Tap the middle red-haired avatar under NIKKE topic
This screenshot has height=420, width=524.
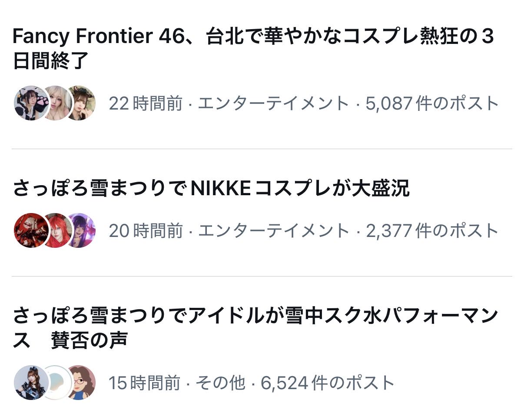(57, 230)
